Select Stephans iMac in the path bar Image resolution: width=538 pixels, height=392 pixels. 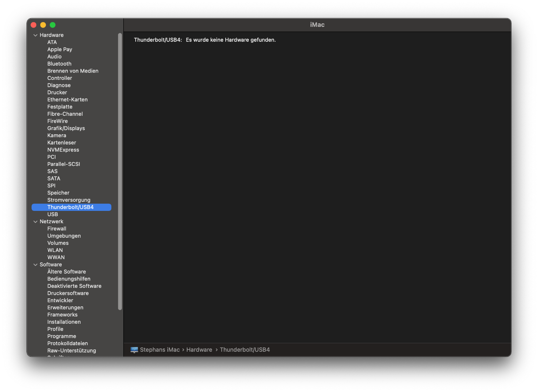(x=160, y=350)
